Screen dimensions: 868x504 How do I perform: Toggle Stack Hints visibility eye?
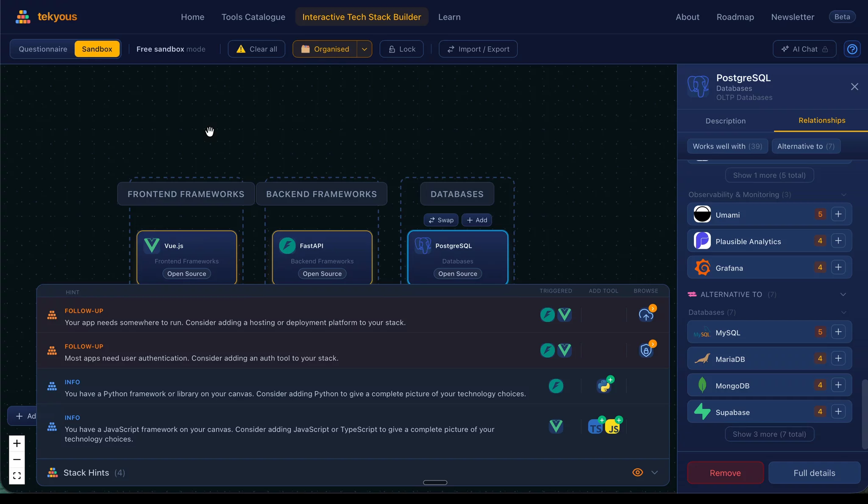coord(637,472)
